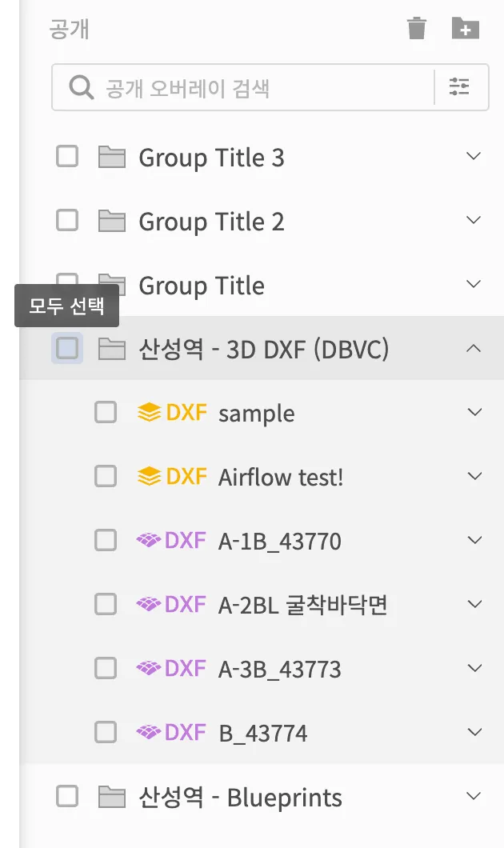The height and width of the screenshot is (848, 504).
Task: Select the Airflow test! overlay item
Action: pyautogui.click(x=280, y=478)
